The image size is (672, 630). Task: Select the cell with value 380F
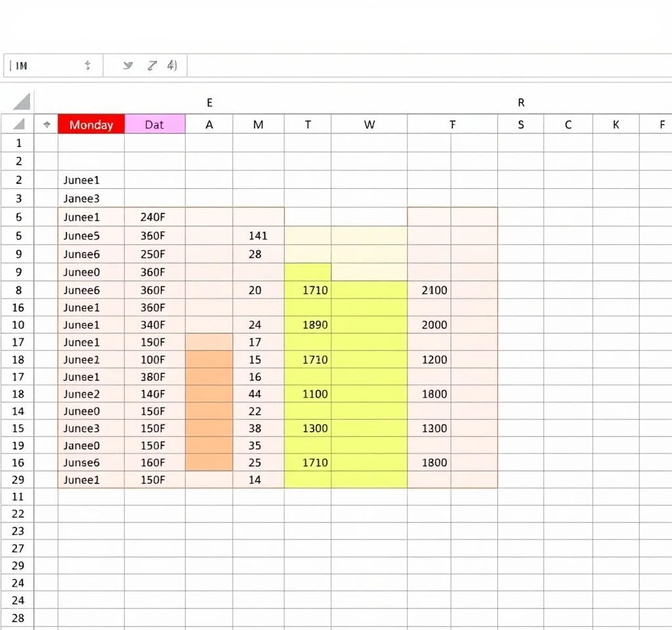(x=154, y=377)
